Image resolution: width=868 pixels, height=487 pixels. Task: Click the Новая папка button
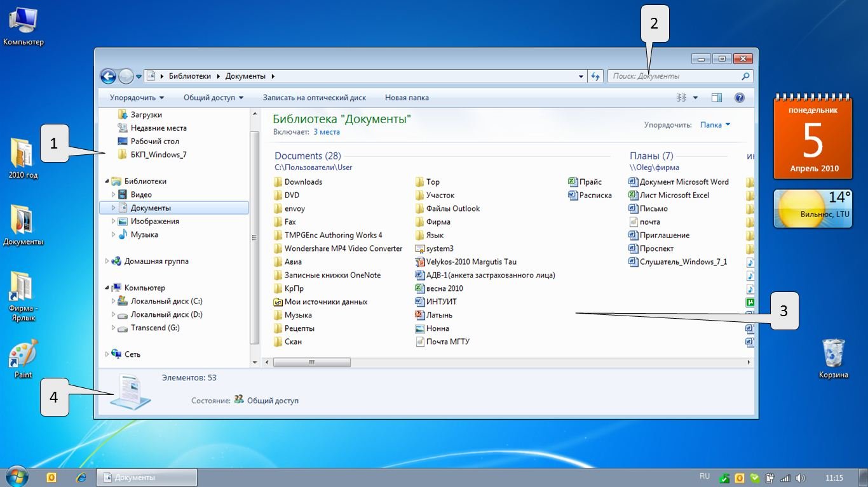tap(407, 98)
